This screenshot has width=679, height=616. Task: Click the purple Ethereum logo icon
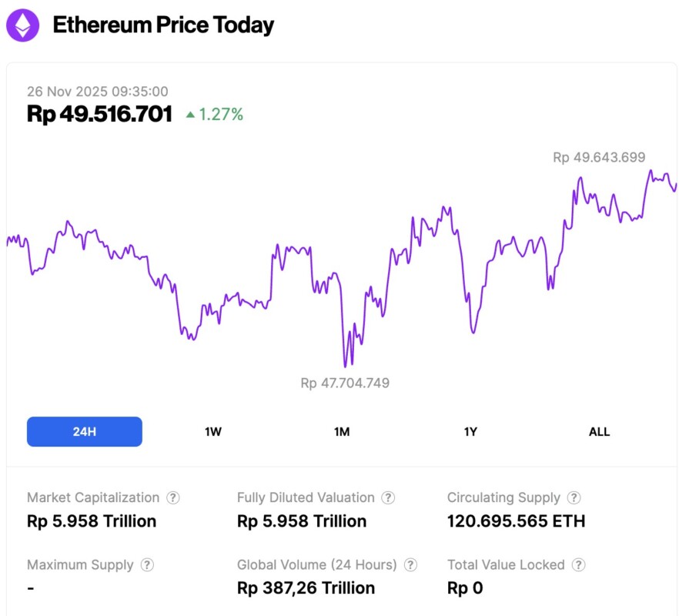click(23, 25)
